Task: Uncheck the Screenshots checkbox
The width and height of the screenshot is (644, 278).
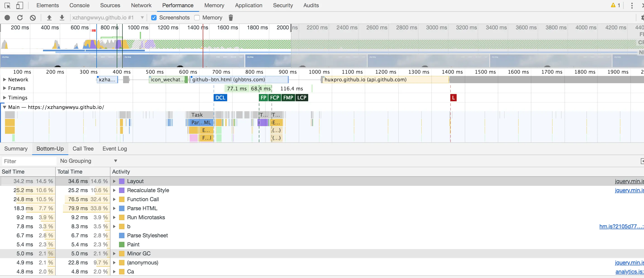Action: point(154,17)
